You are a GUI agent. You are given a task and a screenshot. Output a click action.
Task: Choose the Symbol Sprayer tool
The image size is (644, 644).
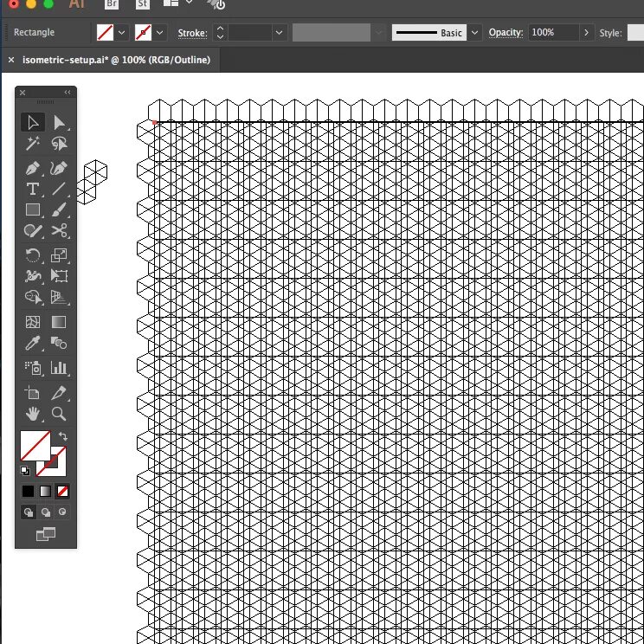click(32, 368)
